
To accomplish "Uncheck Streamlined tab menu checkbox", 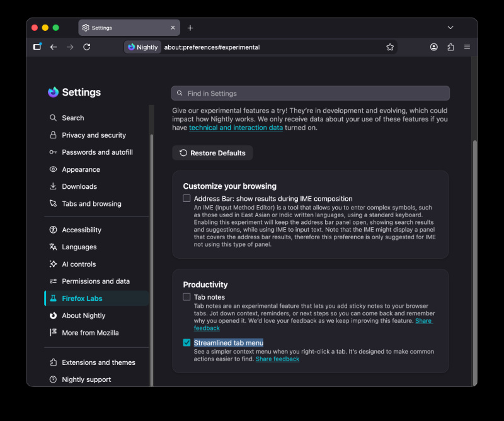I will tap(186, 342).
